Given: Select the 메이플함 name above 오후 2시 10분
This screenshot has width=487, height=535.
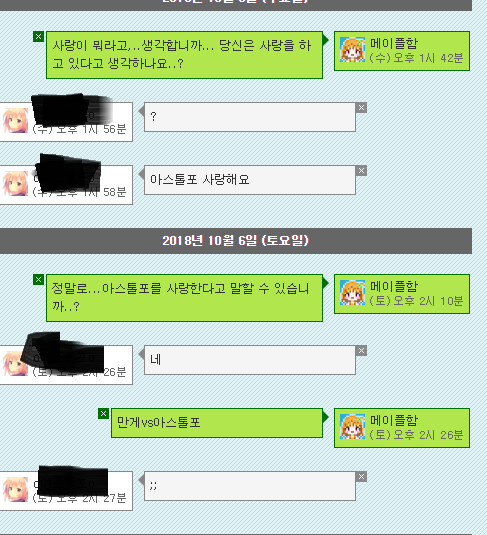Looking at the screenshot, I should (x=394, y=286).
